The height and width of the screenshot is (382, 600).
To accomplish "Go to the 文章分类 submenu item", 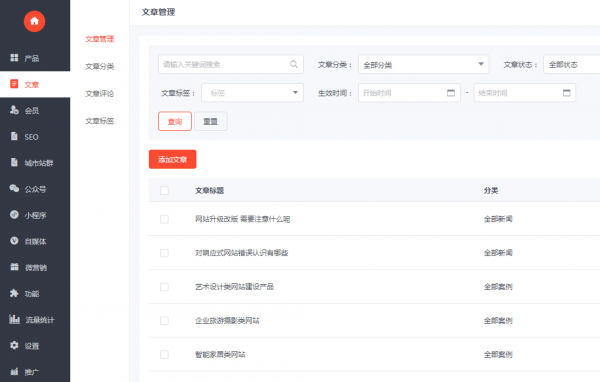I will coord(99,67).
